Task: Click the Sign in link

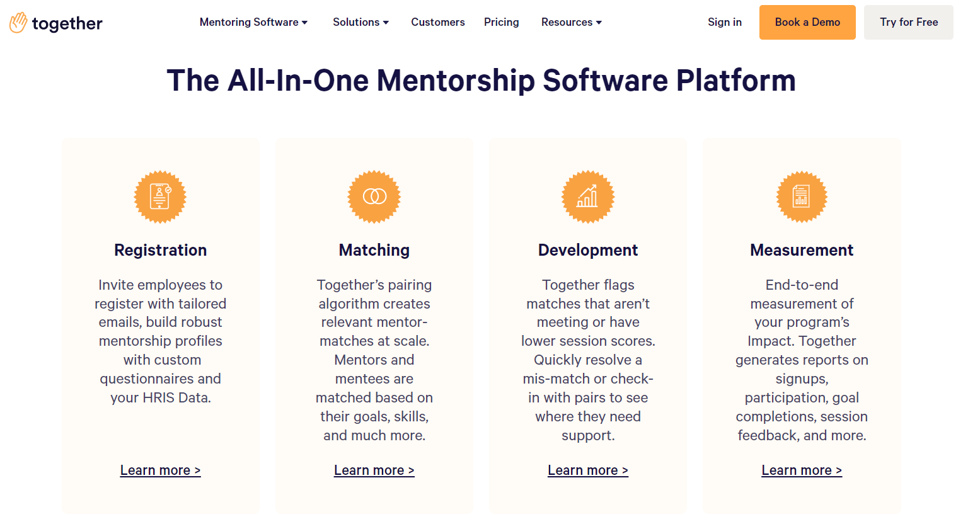Action: coord(725,22)
